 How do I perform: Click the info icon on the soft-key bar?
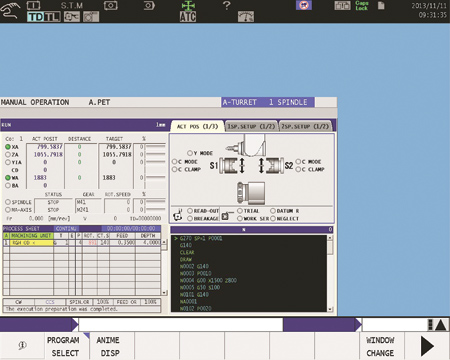click(x=22, y=345)
